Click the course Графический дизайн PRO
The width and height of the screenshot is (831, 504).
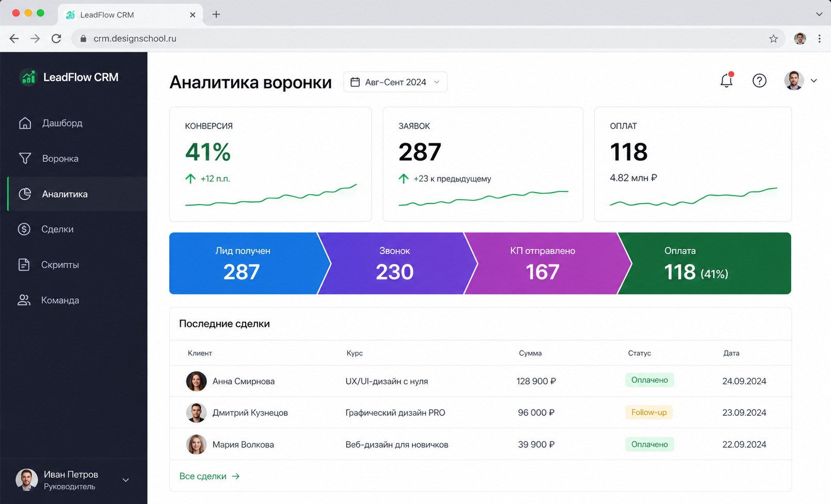[x=395, y=413]
